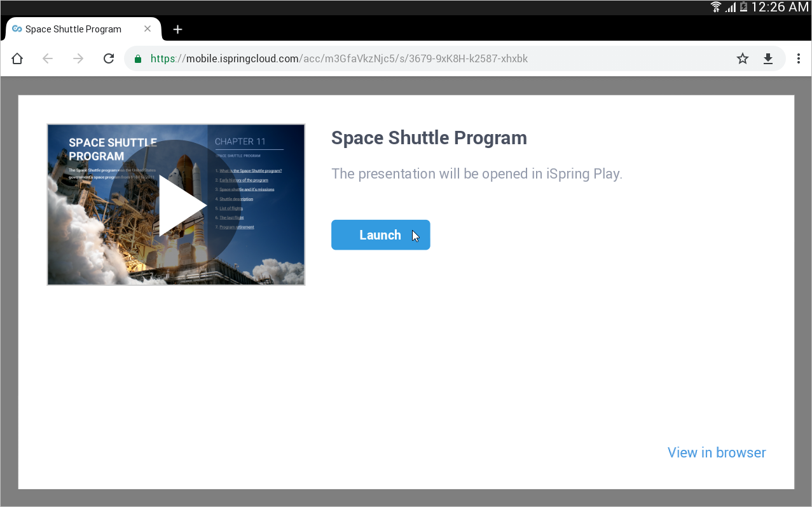Open the browser three-dot menu
Screen dimensions: 812x507
(799, 58)
